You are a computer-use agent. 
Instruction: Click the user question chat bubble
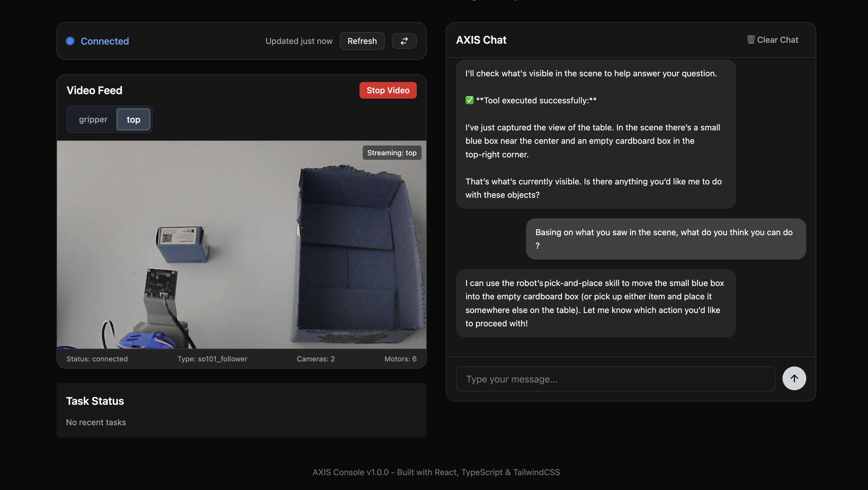(666, 238)
